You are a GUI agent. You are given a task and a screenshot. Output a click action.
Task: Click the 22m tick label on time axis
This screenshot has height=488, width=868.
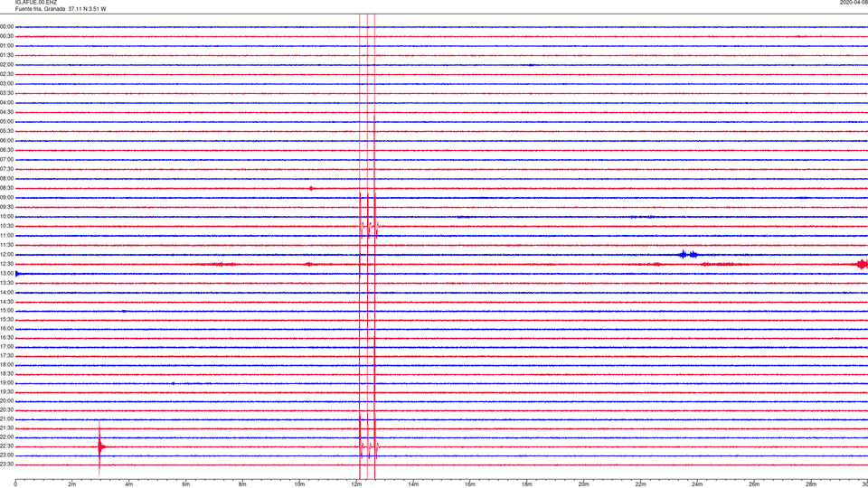(x=640, y=484)
